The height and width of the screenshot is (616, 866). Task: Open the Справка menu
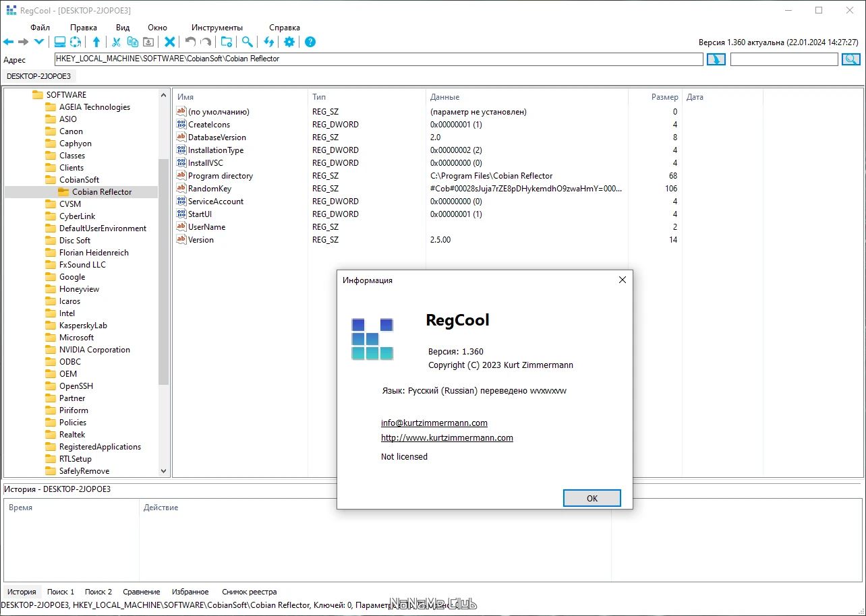click(285, 28)
